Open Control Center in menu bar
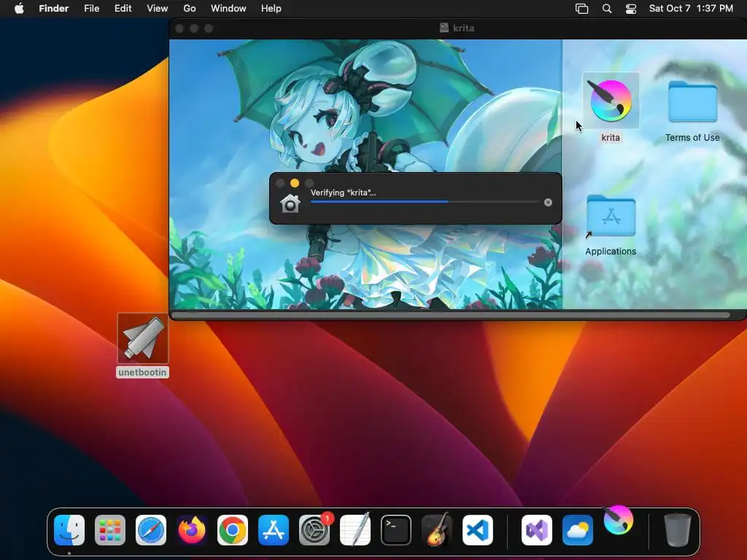This screenshot has width=747, height=560. point(631,9)
